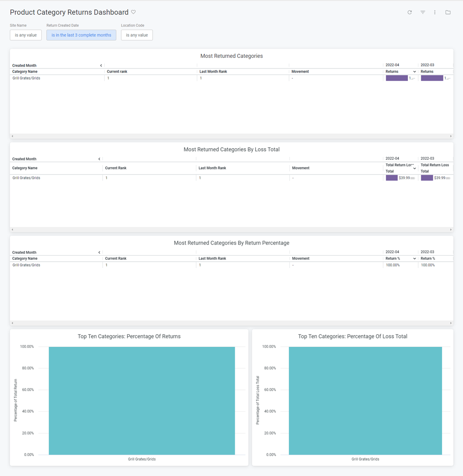This screenshot has width=463, height=476.
Task: Sort by 2022-04 Return % column arrow
Action: pyautogui.click(x=414, y=259)
